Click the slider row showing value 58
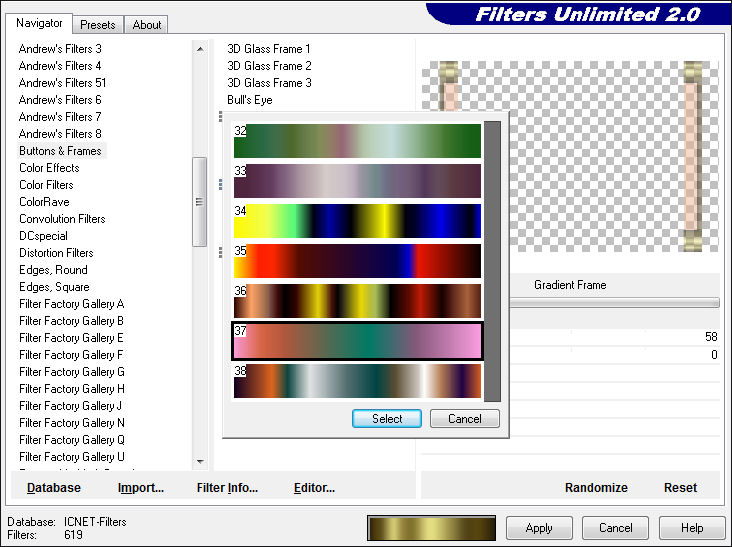Image resolution: width=732 pixels, height=547 pixels. [x=614, y=337]
